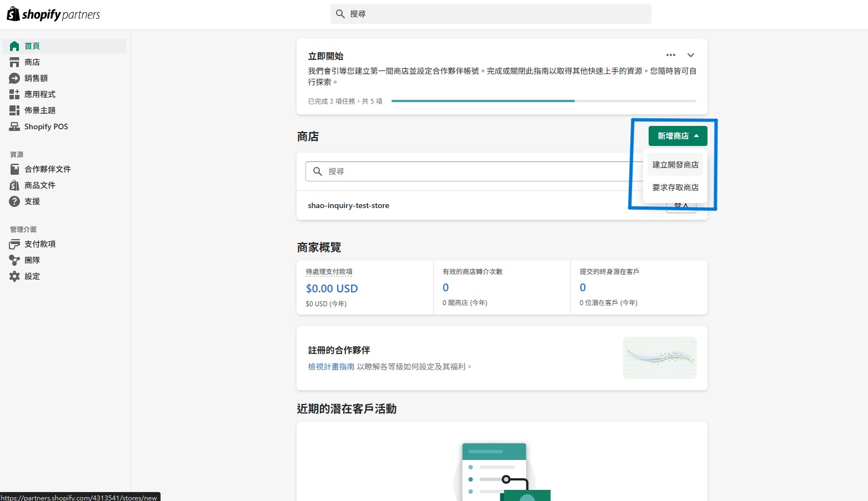The height and width of the screenshot is (501, 868).
Task: Go to 首頁 in the sidebar
Action: pyautogui.click(x=64, y=46)
